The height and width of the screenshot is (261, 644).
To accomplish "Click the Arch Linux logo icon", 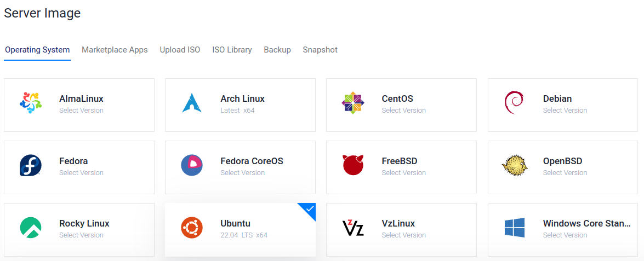I will (192, 102).
